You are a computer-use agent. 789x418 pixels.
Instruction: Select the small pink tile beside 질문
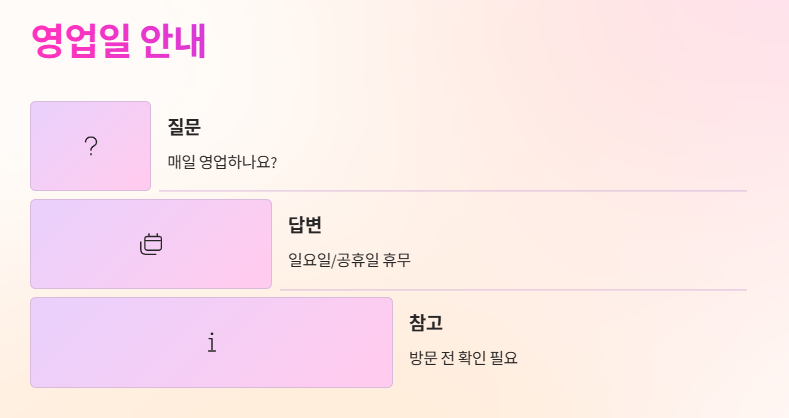point(91,146)
